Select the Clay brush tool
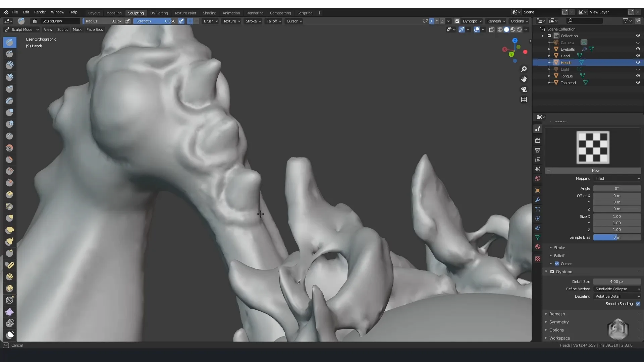 [x=10, y=65]
